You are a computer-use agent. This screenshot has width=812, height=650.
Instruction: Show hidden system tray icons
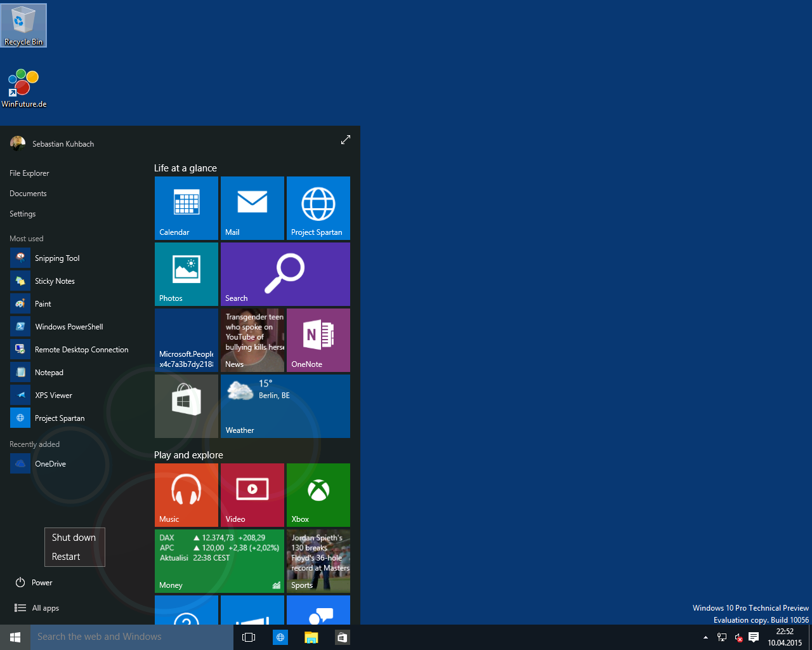tap(705, 637)
